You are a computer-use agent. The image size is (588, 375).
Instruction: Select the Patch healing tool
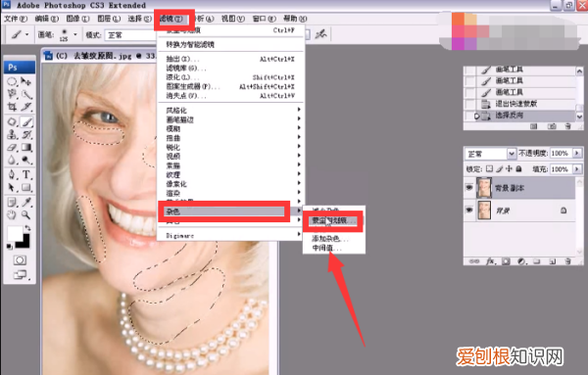coord(12,122)
